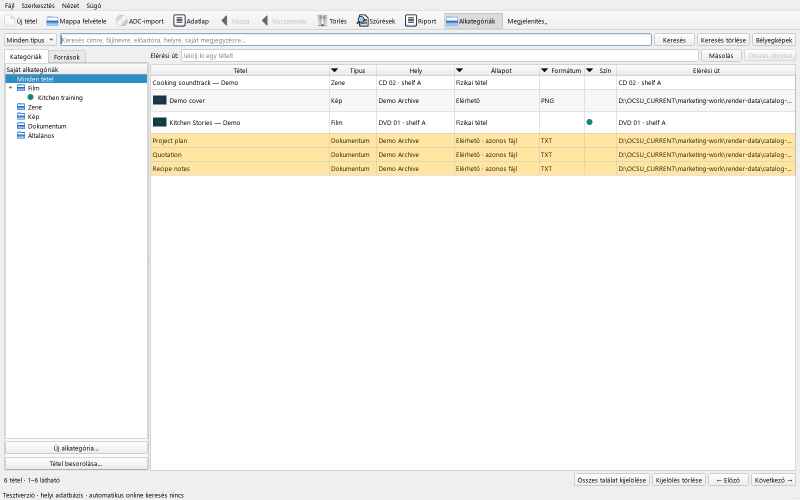Open the Szerkesztés menu
The width and height of the screenshot is (800, 500).
38,6
